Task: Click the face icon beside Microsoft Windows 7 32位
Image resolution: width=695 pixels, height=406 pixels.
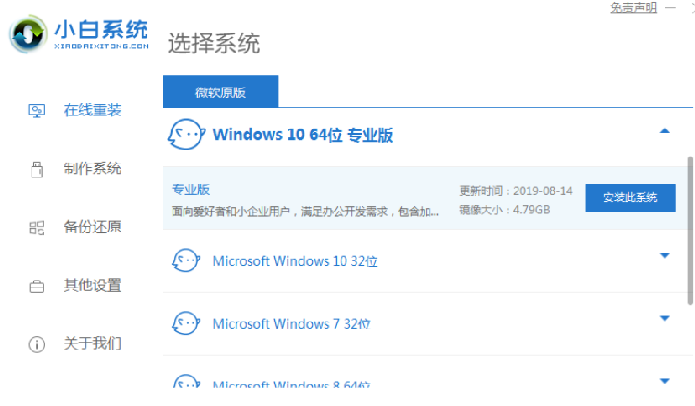Action: 186,323
